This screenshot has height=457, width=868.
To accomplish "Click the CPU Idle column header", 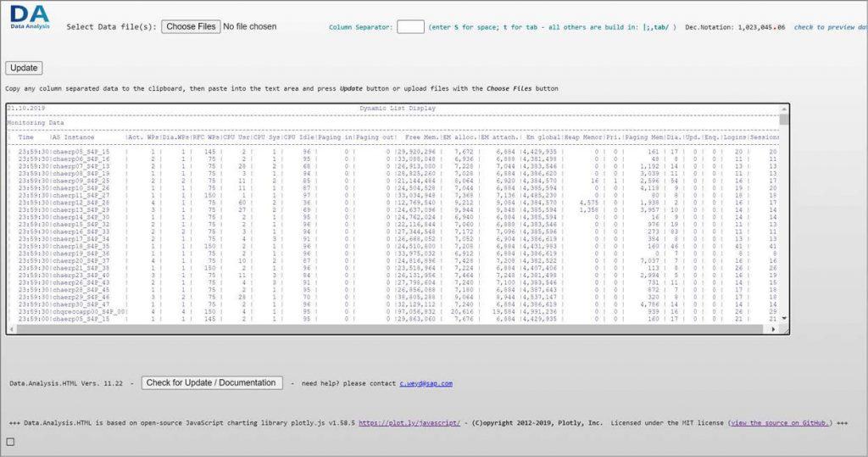I will [x=299, y=137].
